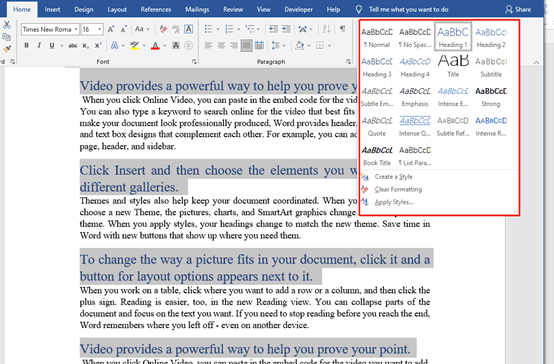Click the Cut scissors icon

pyautogui.click(x=6, y=25)
